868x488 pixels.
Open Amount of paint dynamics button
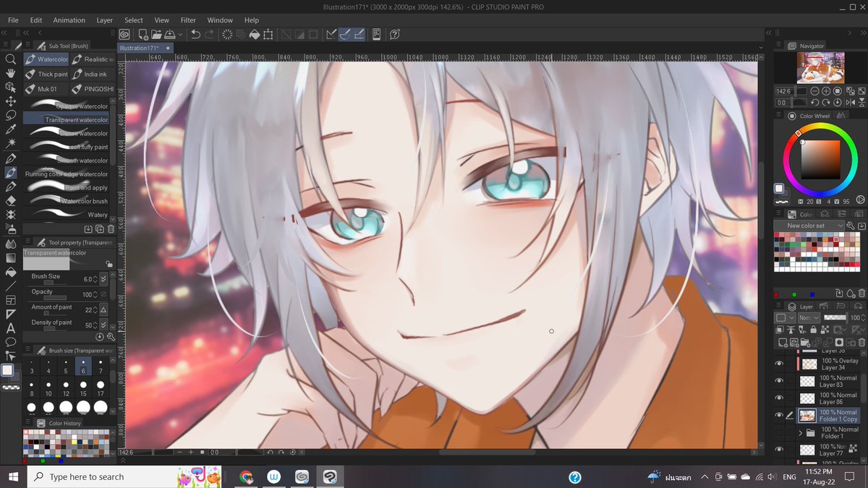click(103, 309)
